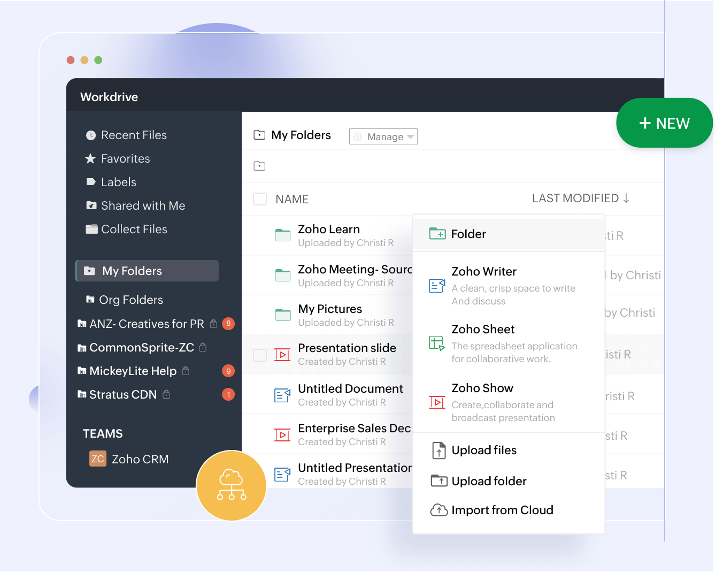Image resolution: width=723 pixels, height=588 pixels.
Task: Choose Upload files option
Action: pos(484,450)
